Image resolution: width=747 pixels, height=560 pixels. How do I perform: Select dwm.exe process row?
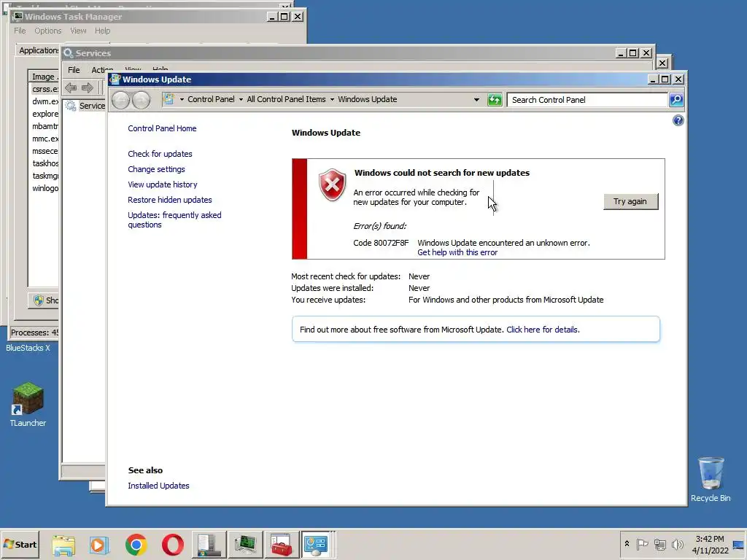[44, 101]
